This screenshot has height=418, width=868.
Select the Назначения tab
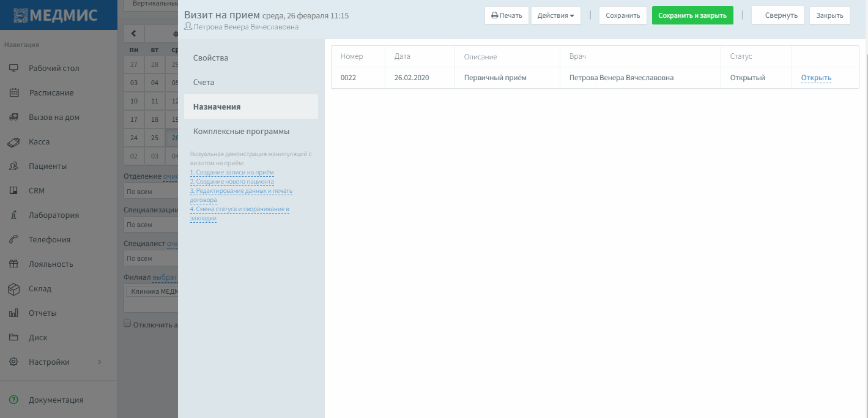(x=251, y=106)
